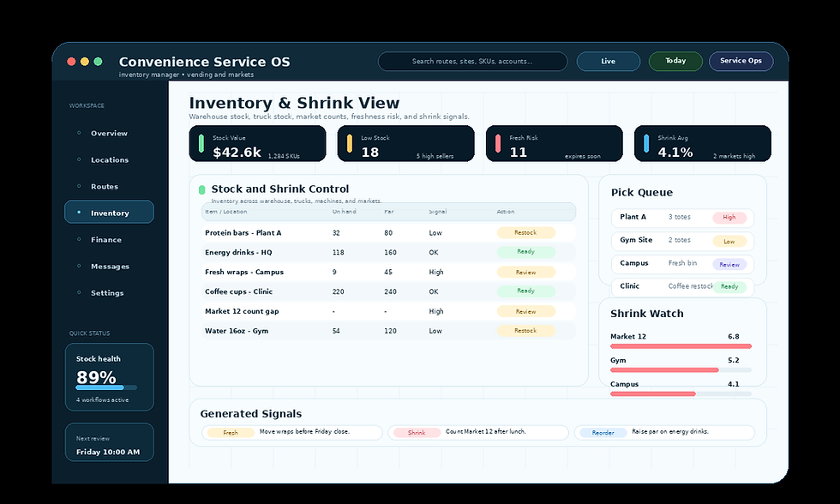
Task: Click Review for Market 12 count gap
Action: [526, 311]
